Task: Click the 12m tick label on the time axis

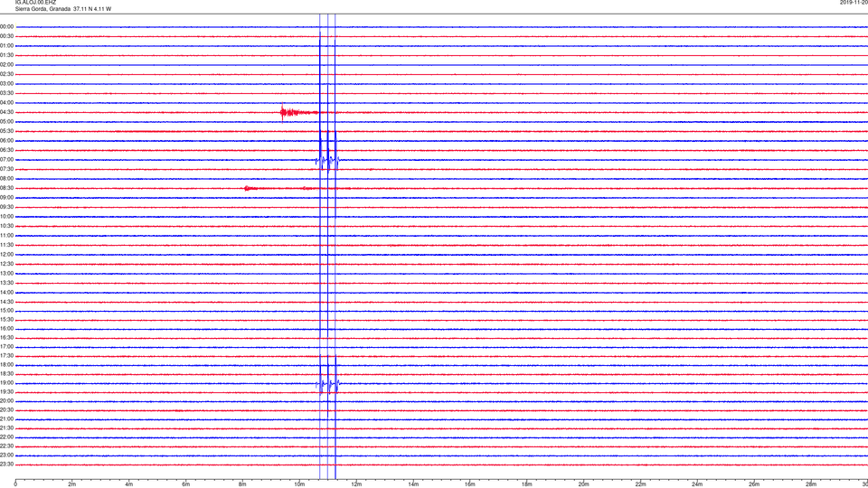Action: [x=356, y=484]
